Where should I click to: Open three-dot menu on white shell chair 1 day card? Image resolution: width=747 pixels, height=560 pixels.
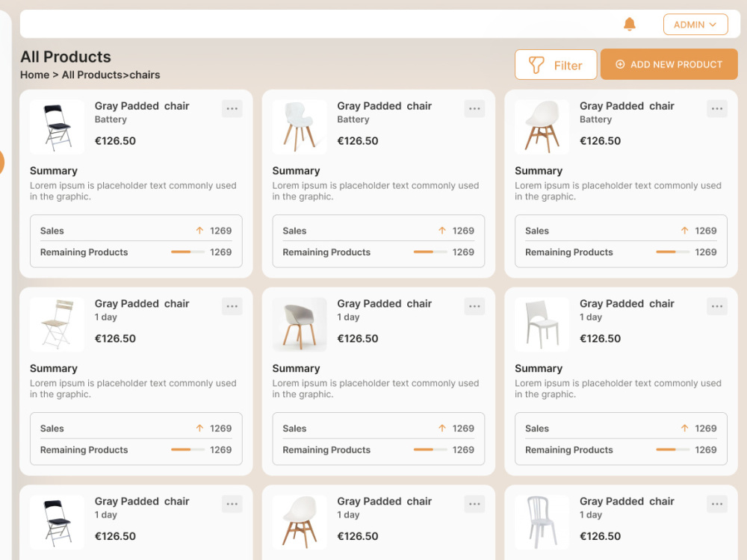coord(474,504)
